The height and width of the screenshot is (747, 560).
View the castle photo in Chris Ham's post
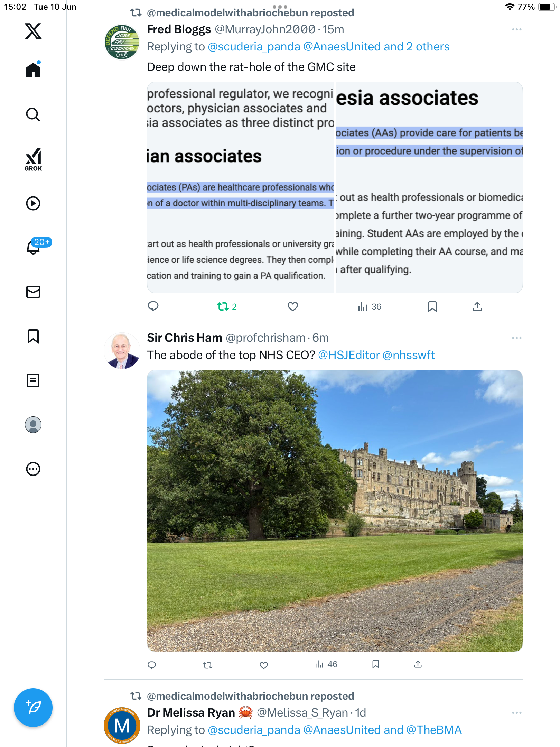(335, 511)
